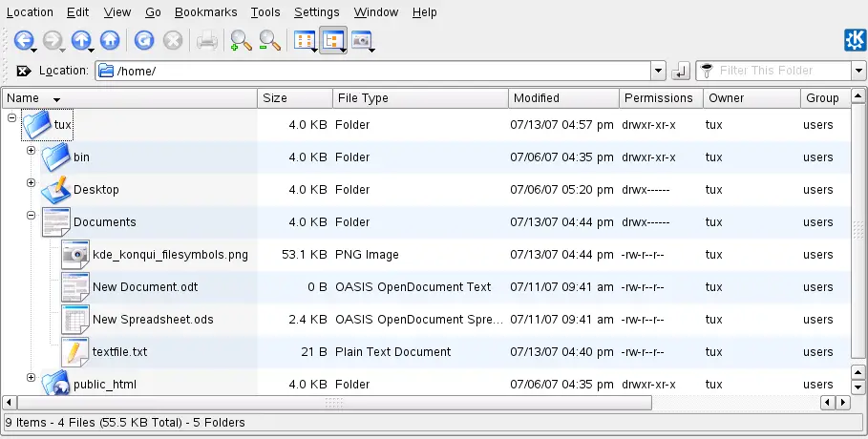Click the Home folder toolbar icon
This screenshot has width=868, height=439.
pyautogui.click(x=110, y=40)
